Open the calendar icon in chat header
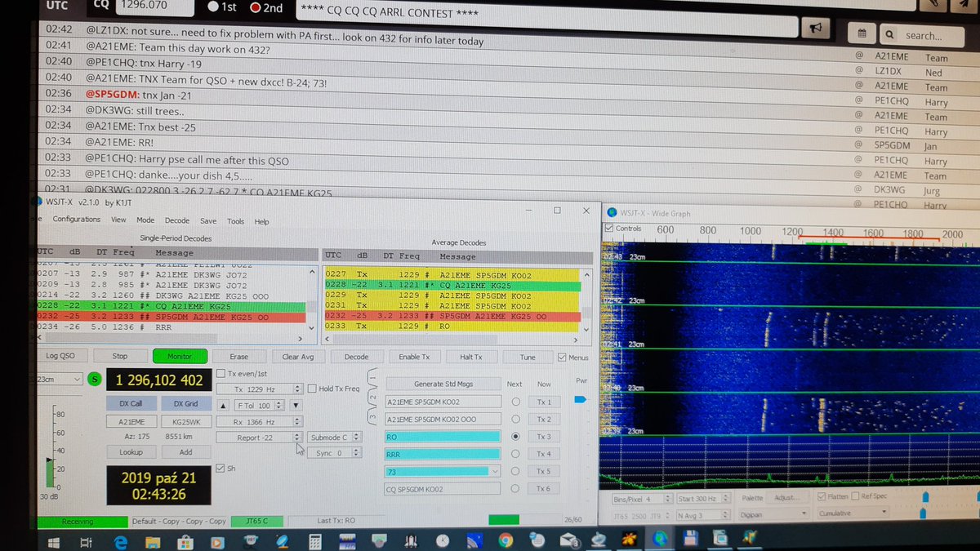Screen dimensions: 980x551 click(862, 35)
